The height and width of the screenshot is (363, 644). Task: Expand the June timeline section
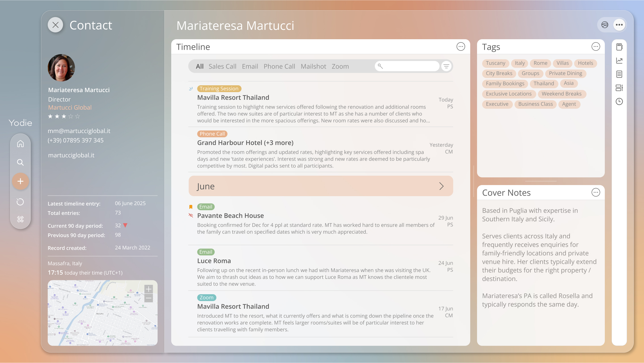coord(441,186)
